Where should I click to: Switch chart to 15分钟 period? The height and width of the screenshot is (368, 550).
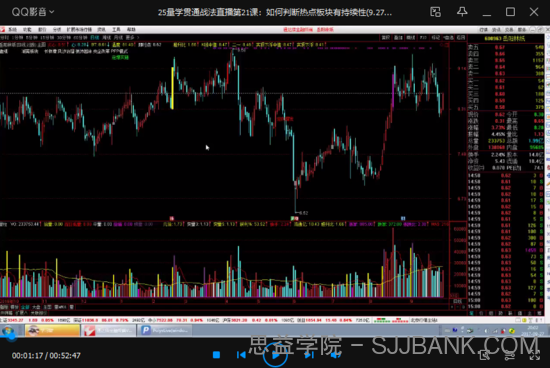pos(47,37)
